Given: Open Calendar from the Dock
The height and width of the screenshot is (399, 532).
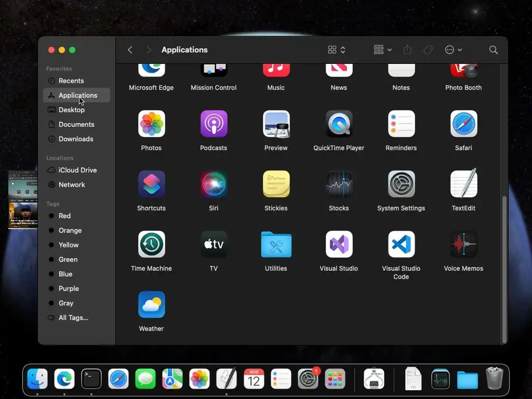Looking at the screenshot, I should pos(254,379).
